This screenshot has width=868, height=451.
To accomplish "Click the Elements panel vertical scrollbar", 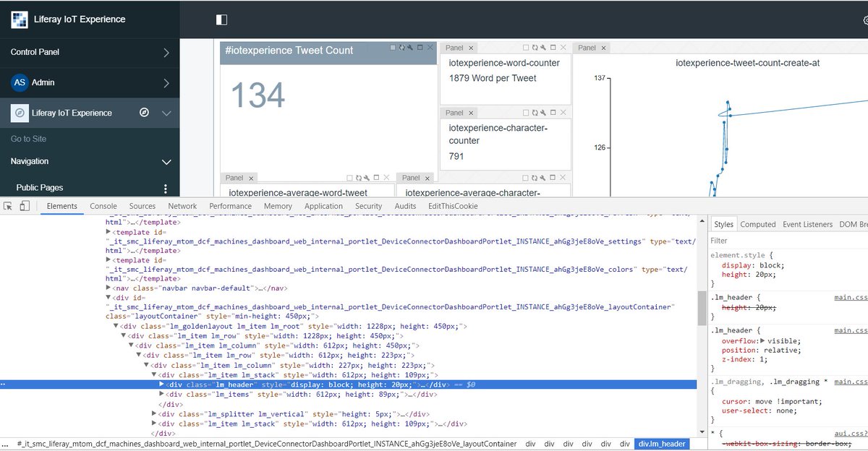I will click(x=702, y=308).
